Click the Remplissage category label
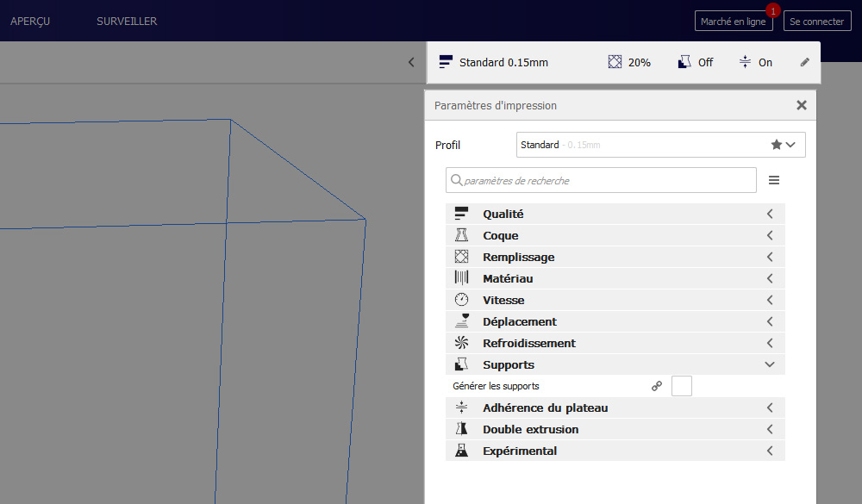Viewport: 862px width, 504px height. pyautogui.click(x=518, y=257)
